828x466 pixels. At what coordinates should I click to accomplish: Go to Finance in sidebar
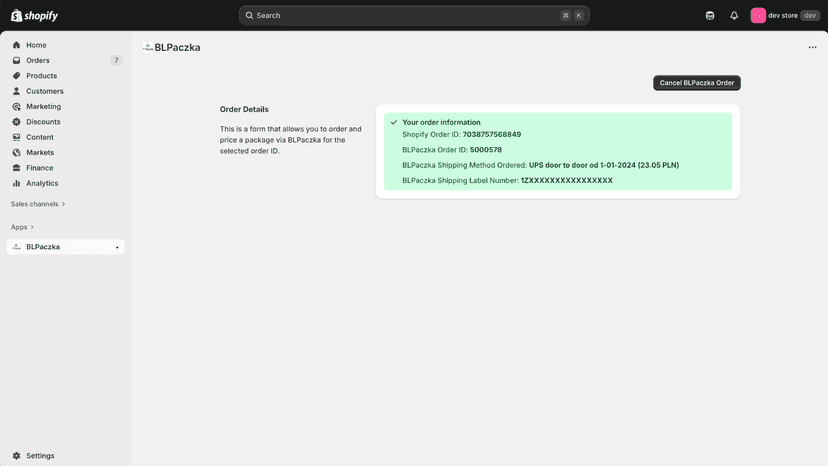66,167
